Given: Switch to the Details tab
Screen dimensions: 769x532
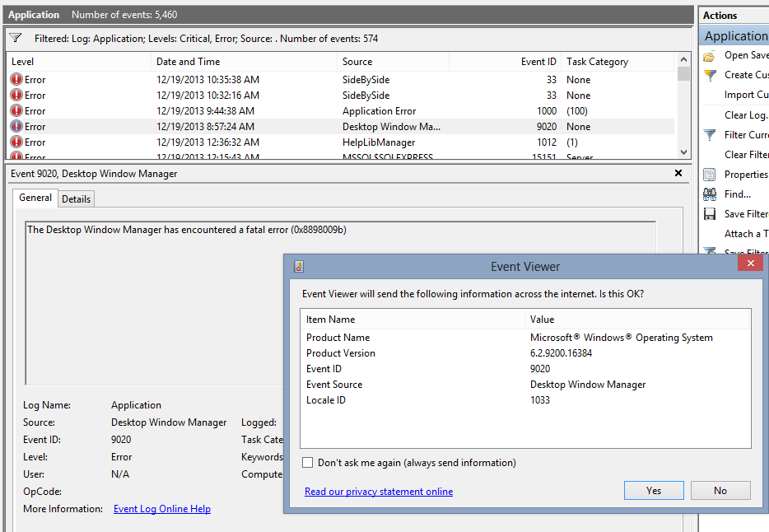Looking at the screenshot, I should coord(76,199).
